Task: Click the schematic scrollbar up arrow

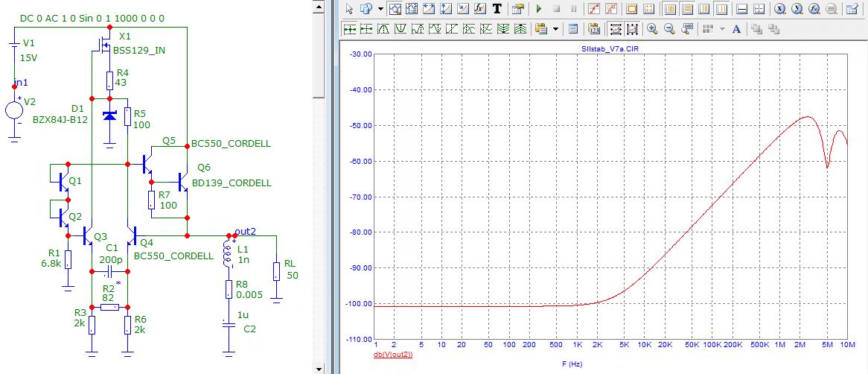Action: tap(319, 6)
